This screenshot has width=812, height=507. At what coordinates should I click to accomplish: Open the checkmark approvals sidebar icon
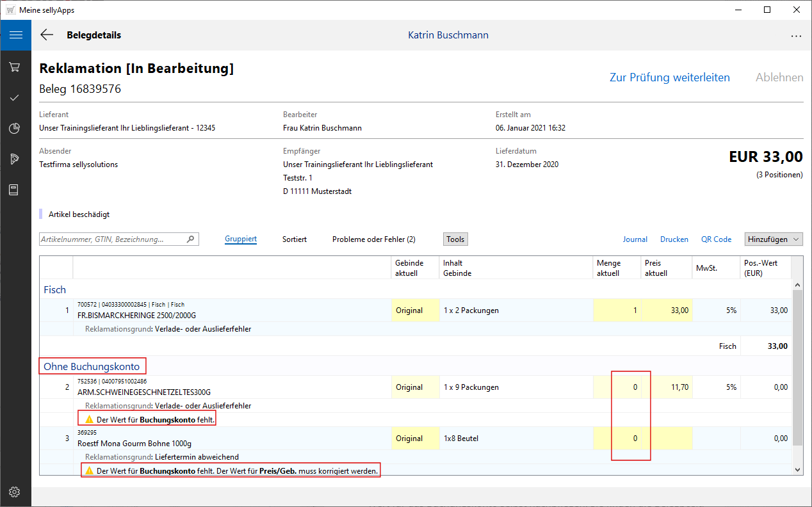point(15,97)
